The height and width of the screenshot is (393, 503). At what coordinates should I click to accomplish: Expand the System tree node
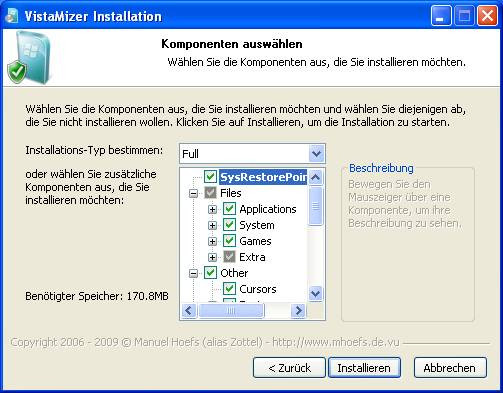[x=212, y=225]
